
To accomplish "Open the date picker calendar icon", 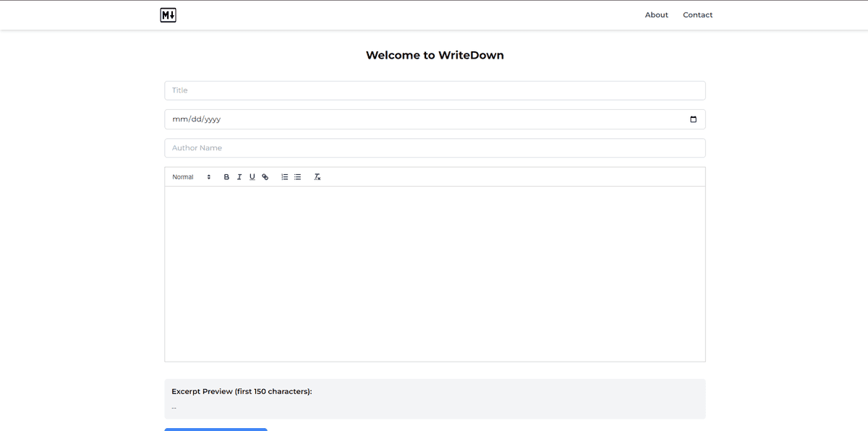I will click(x=693, y=119).
